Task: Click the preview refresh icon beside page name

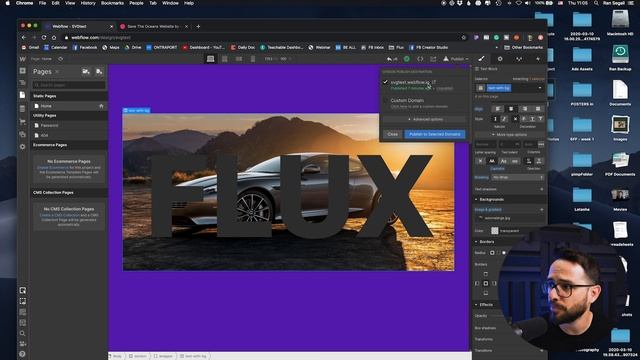Action: [x=60, y=59]
